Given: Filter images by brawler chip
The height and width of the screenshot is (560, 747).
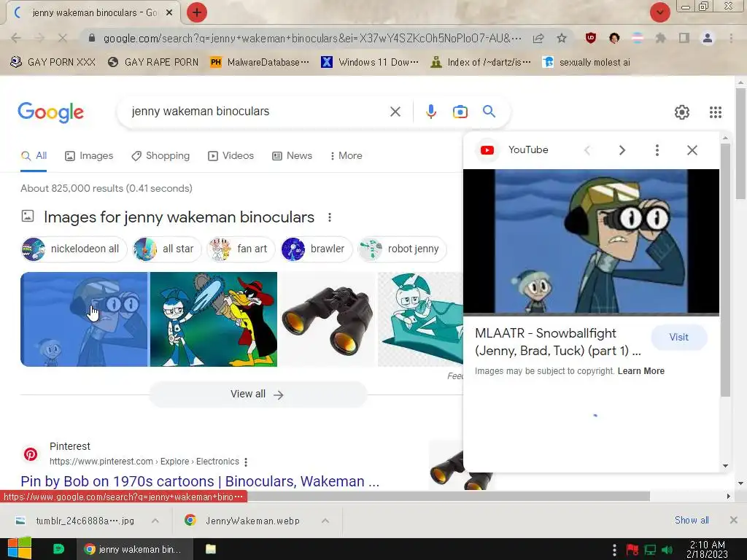Looking at the screenshot, I should (317, 249).
